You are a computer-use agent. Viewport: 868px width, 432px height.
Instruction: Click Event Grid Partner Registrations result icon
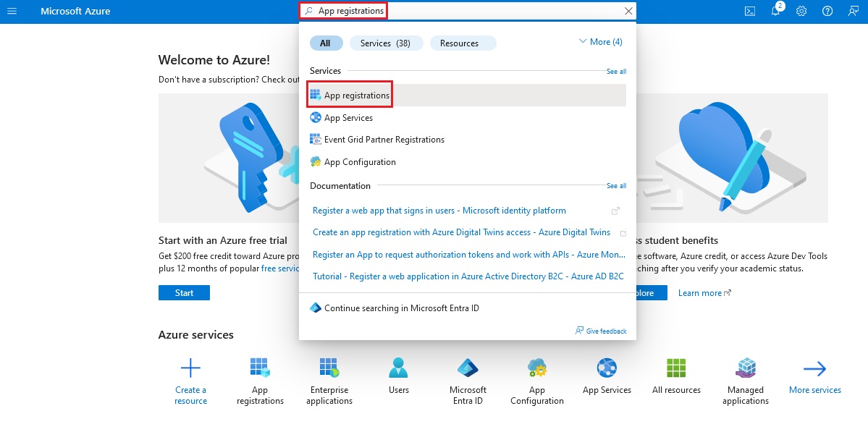click(316, 140)
